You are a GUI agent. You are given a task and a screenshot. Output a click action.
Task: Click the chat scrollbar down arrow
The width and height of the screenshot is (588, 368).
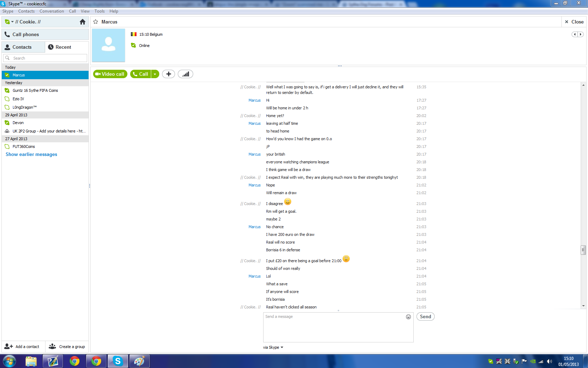click(x=583, y=306)
